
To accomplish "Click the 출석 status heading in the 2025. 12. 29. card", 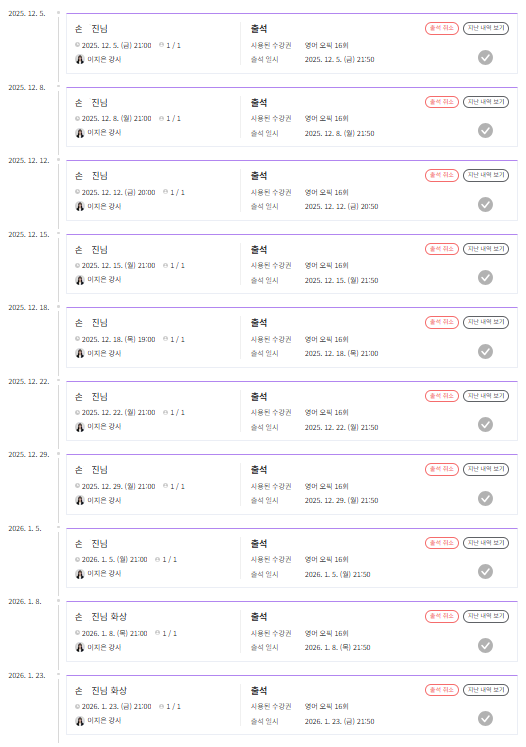I will [259, 470].
